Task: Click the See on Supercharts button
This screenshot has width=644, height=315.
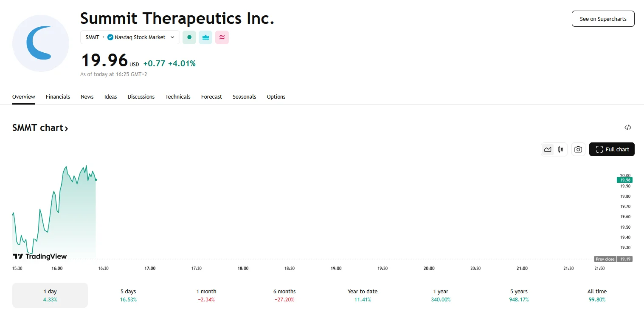Action: pos(603,19)
